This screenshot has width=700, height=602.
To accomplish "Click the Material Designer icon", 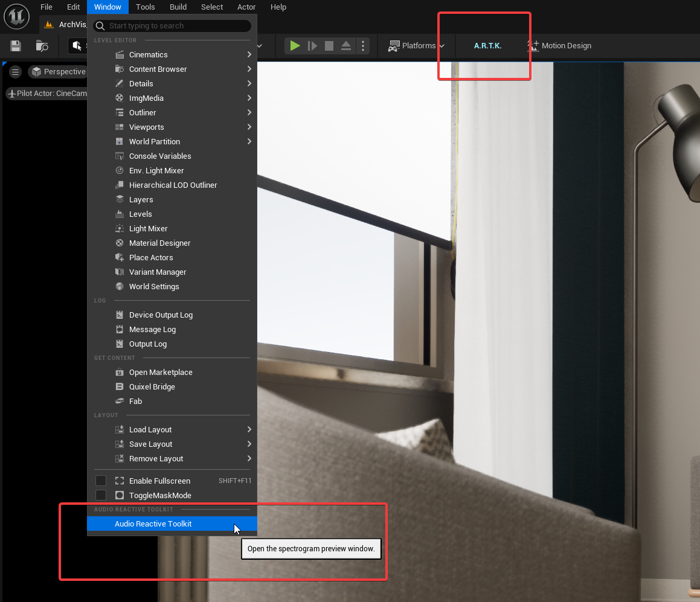I will pyautogui.click(x=120, y=243).
